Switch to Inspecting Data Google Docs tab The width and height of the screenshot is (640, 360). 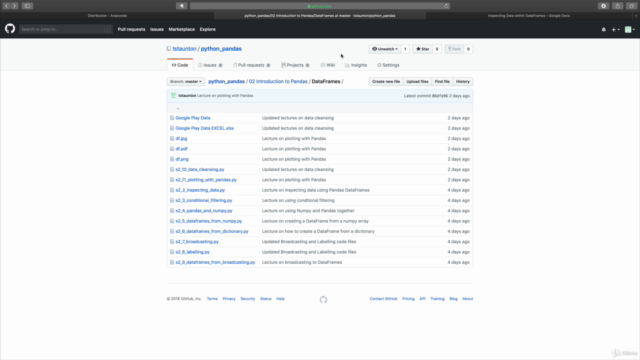point(529,16)
